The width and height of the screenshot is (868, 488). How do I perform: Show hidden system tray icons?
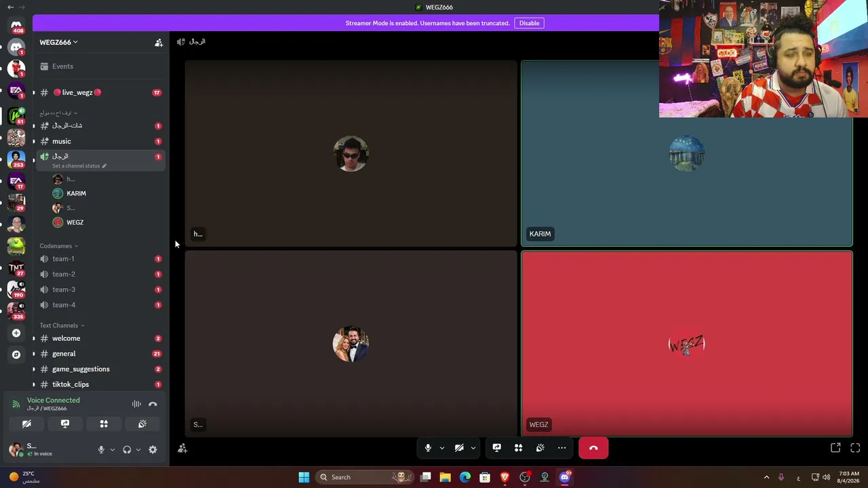click(x=767, y=477)
